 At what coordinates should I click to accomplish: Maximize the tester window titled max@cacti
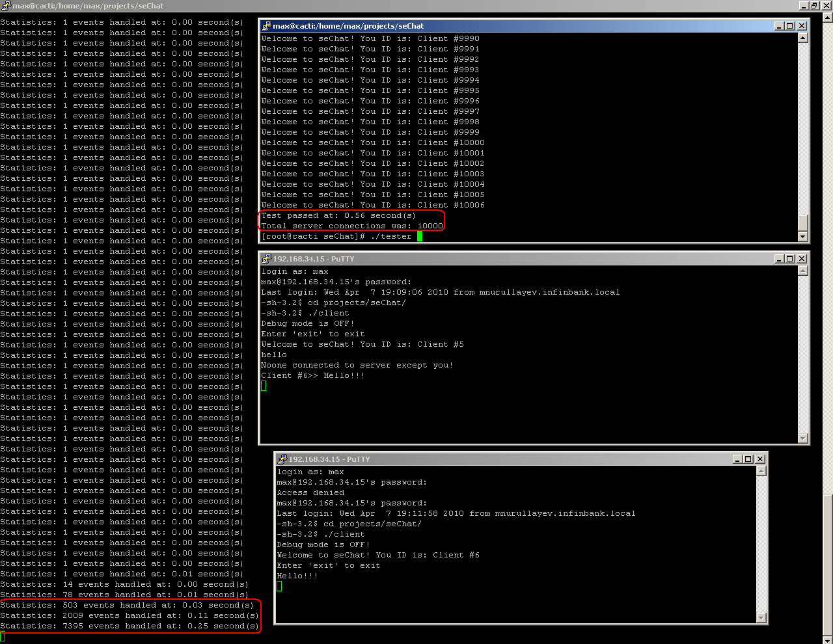coord(790,26)
